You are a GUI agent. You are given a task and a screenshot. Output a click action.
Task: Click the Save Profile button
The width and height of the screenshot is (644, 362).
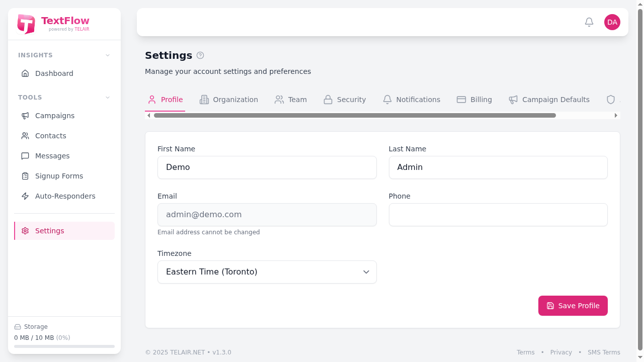tap(573, 306)
